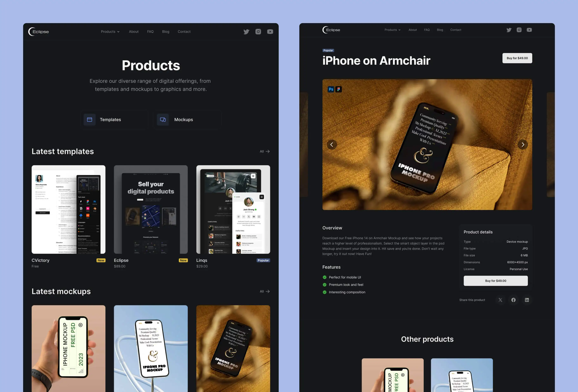578x392 pixels.
Task: Click the Share on LinkedIn icon
Action: (x=527, y=300)
